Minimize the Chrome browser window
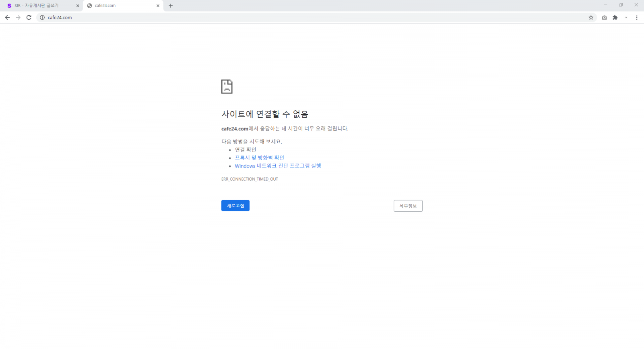 pyautogui.click(x=605, y=5)
